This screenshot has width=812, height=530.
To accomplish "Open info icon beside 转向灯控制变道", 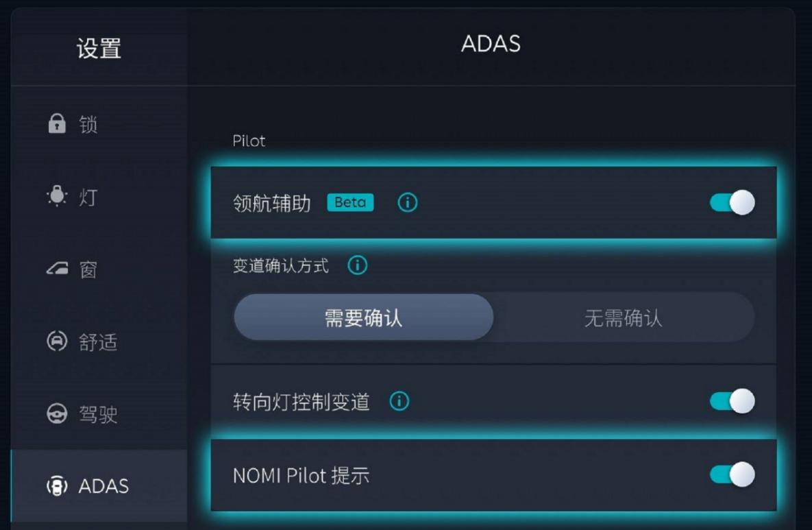I will pyautogui.click(x=399, y=401).
